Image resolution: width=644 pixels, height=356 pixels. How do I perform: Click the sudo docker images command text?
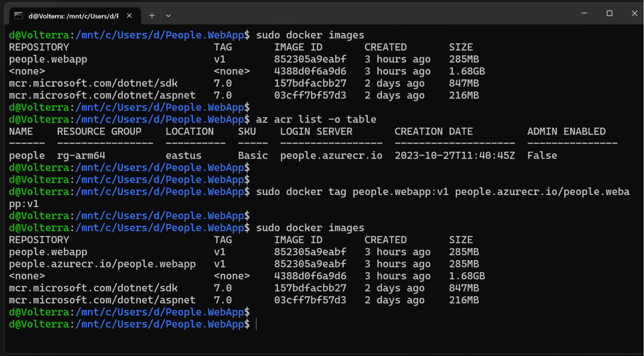[310, 35]
